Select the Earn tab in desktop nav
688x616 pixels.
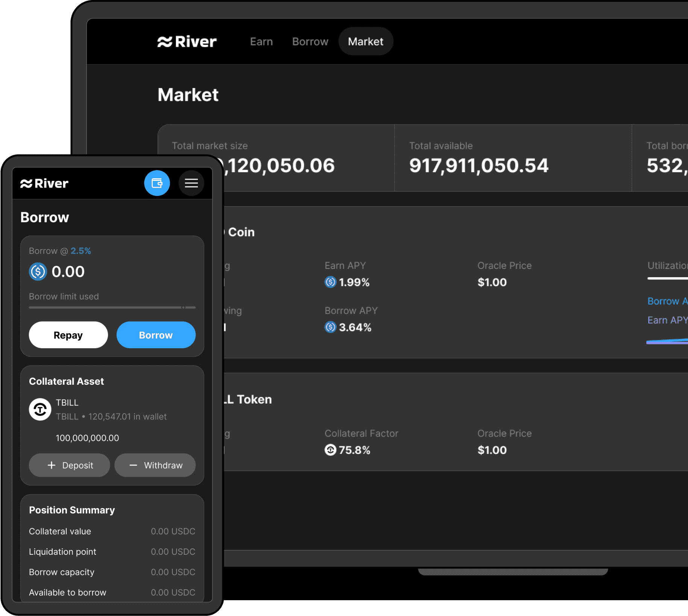coord(261,41)
